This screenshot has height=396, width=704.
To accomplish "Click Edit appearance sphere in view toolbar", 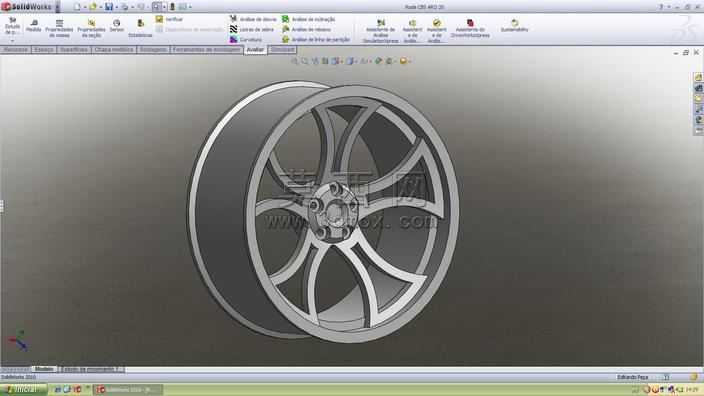I will [x=378, y=61].
